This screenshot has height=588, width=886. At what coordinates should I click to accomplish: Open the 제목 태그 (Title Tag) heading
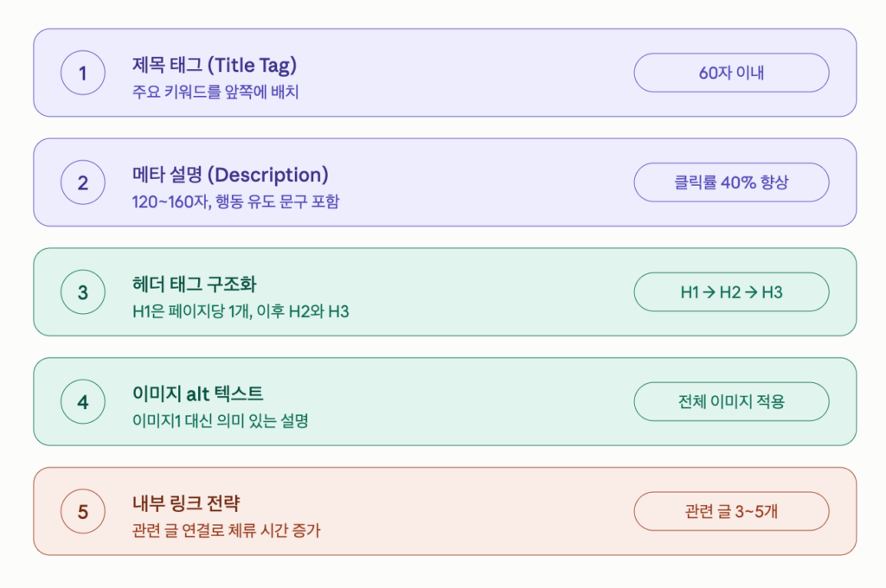pos(215,66)
